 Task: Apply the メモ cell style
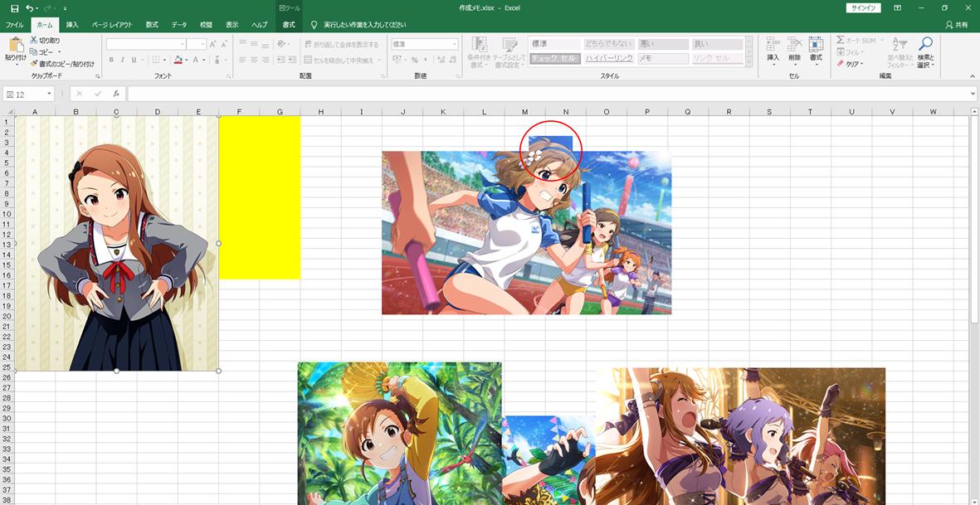[663, 58]
